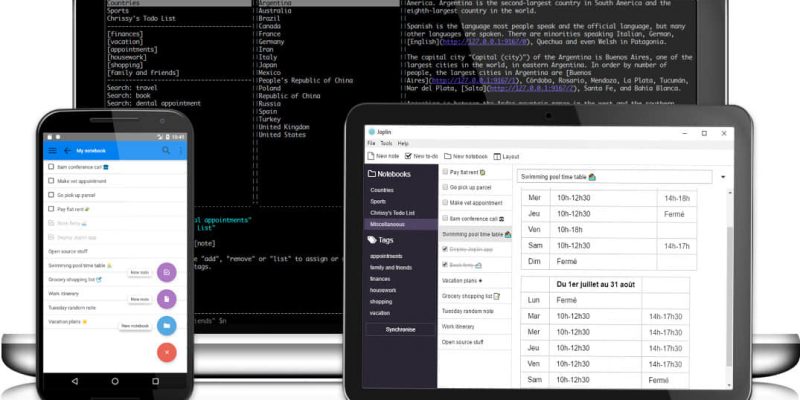Screen dimensions: 800x400
Task: Filter by the appointments tag in sidebar
Action: click(x=386, y=256)
